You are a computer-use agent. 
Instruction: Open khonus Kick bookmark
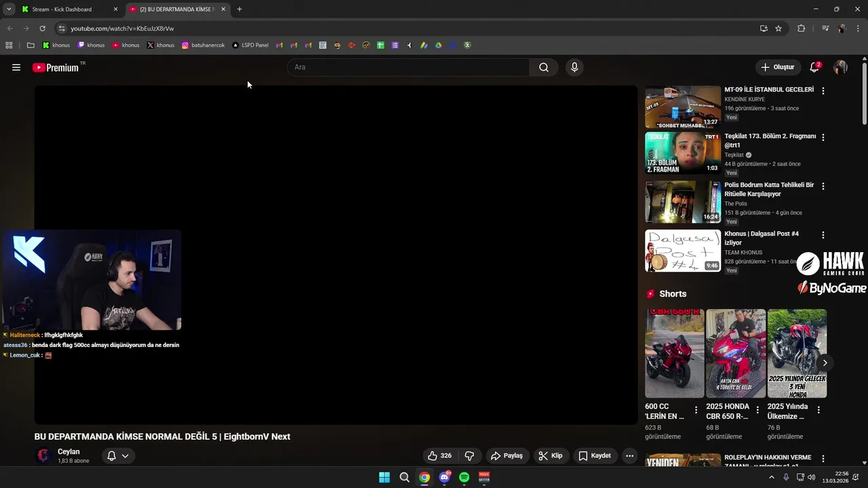(x=56, y=45)
